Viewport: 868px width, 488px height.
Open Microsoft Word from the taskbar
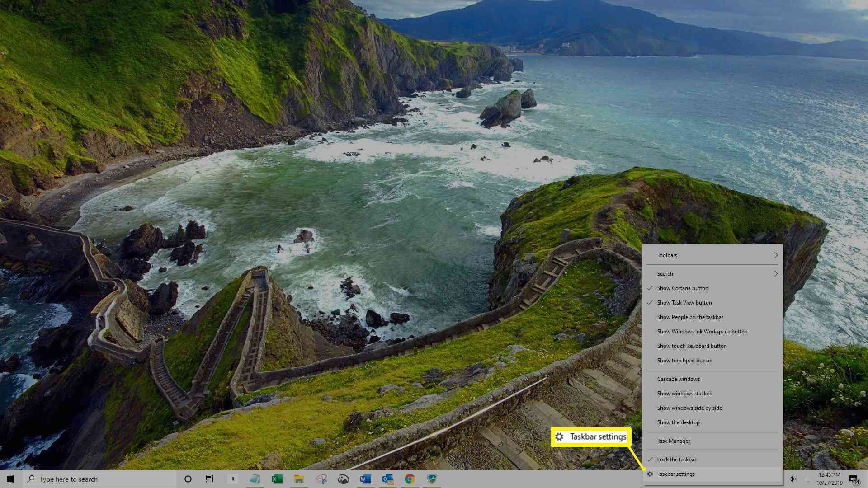tap(365, 479)
